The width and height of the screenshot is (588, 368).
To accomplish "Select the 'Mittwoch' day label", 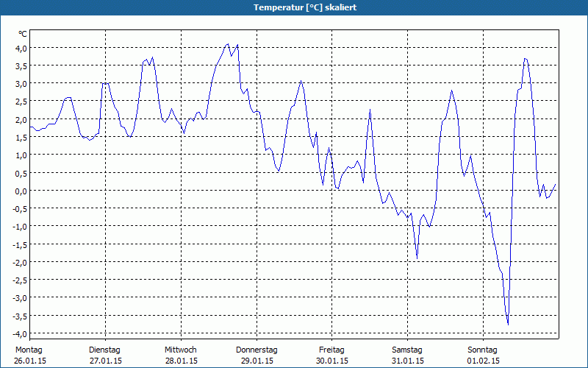I will pyautogui.click(x=181, y=350).
